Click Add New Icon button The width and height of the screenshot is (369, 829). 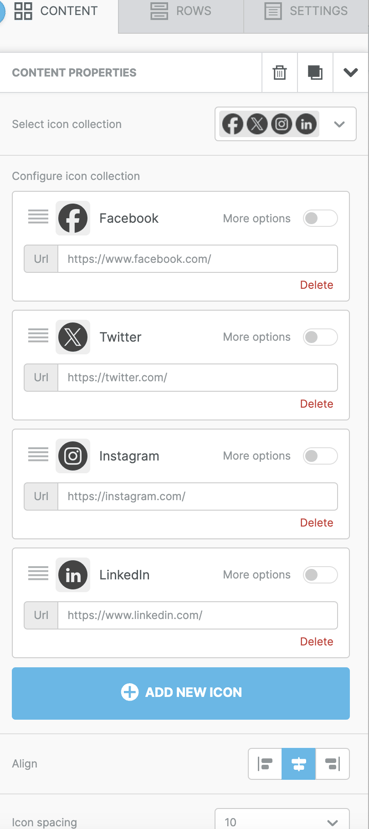(x=181, y=693)
